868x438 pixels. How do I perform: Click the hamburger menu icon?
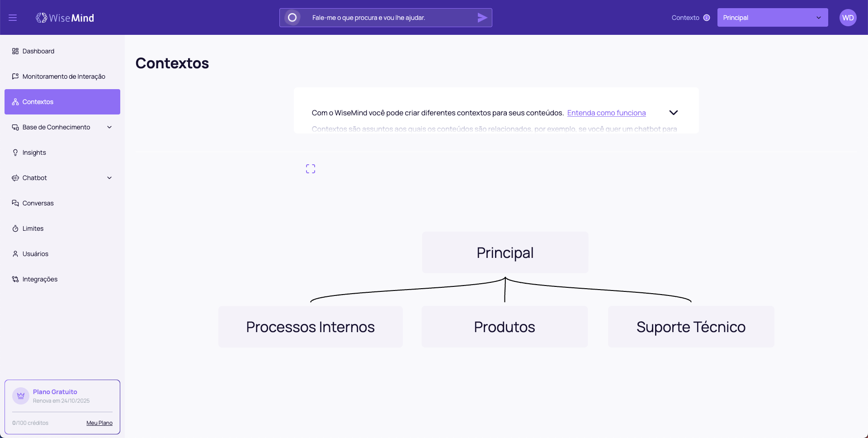13,18
